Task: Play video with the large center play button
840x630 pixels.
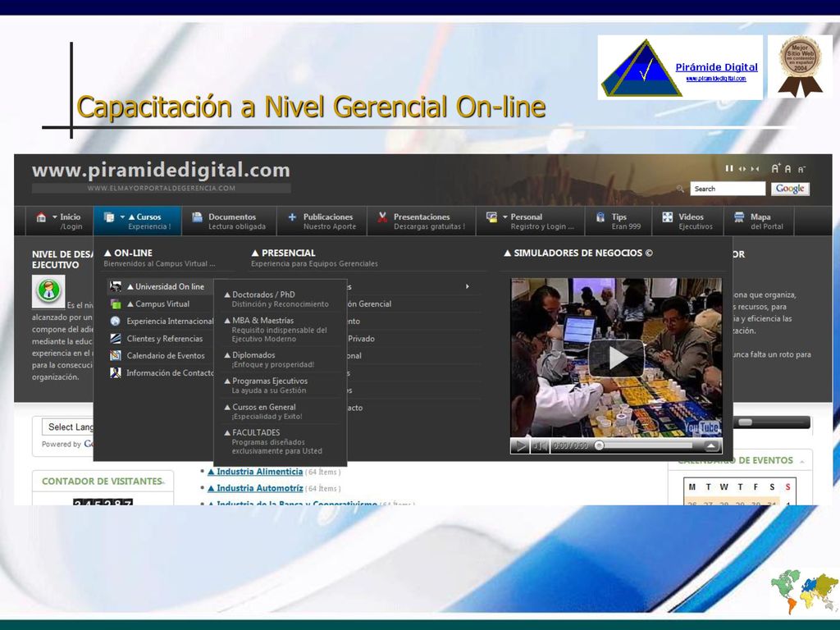Action: pyautogui.click(x=616, y=358)
